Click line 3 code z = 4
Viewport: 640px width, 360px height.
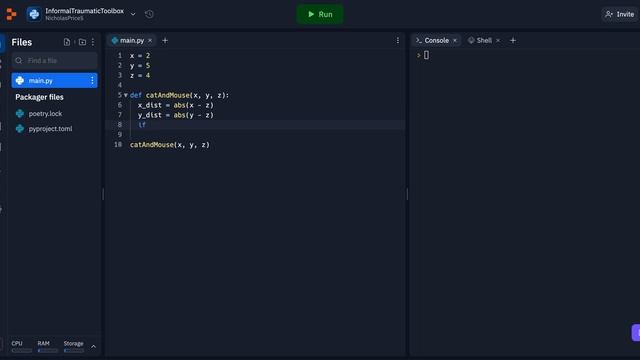[140, 76]
